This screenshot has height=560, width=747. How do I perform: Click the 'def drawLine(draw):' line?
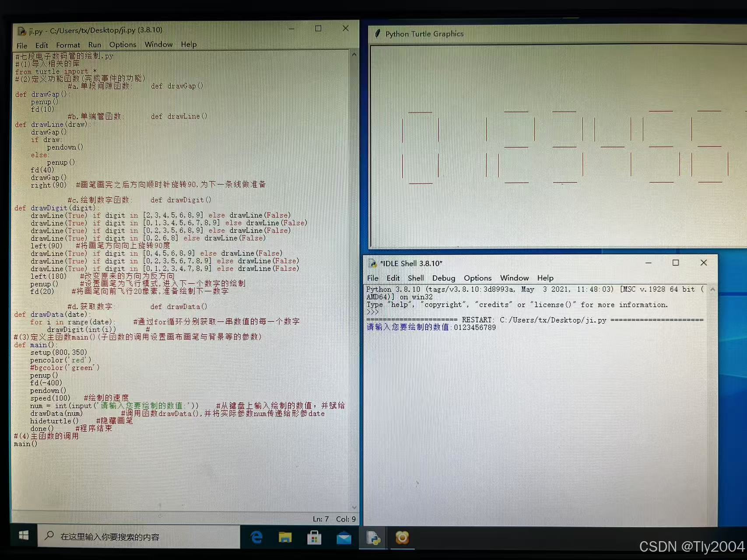(x=53, y=124)
